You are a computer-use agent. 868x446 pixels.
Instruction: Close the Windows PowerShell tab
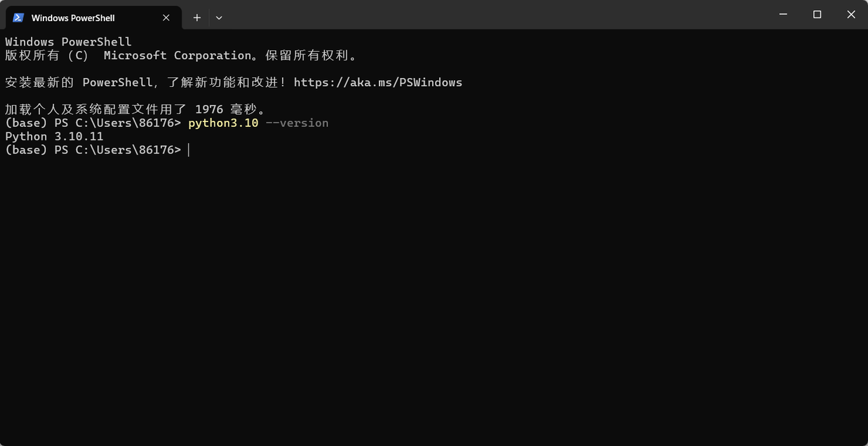pyautogui.click(x=166, y=18)
